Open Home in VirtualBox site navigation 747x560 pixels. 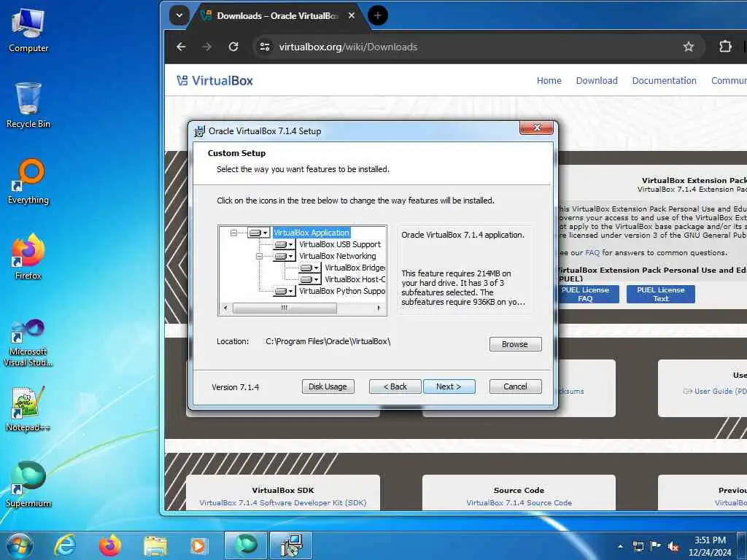[x=549, y=80]
